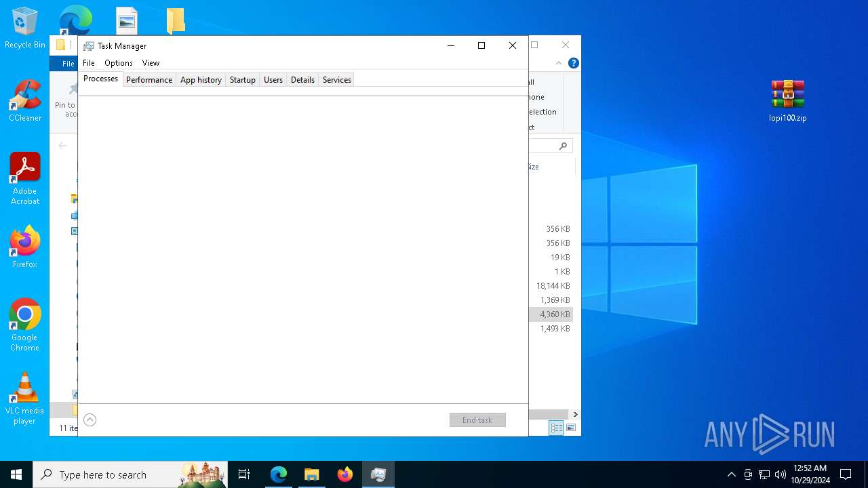Click the File Explorer folder title icon
The width and height of the screenshot is (868, 488).
(60, 45)
